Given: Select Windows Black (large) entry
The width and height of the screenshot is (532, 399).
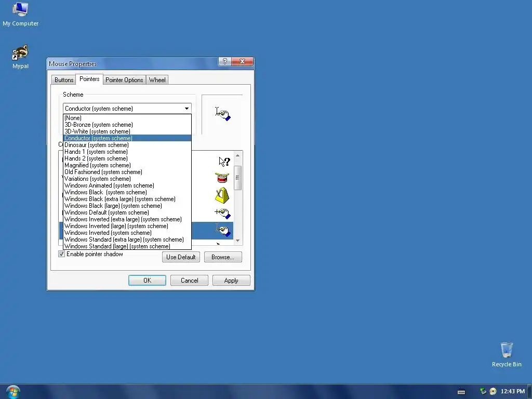Looking at the screenshot, I should click(127, 206).
